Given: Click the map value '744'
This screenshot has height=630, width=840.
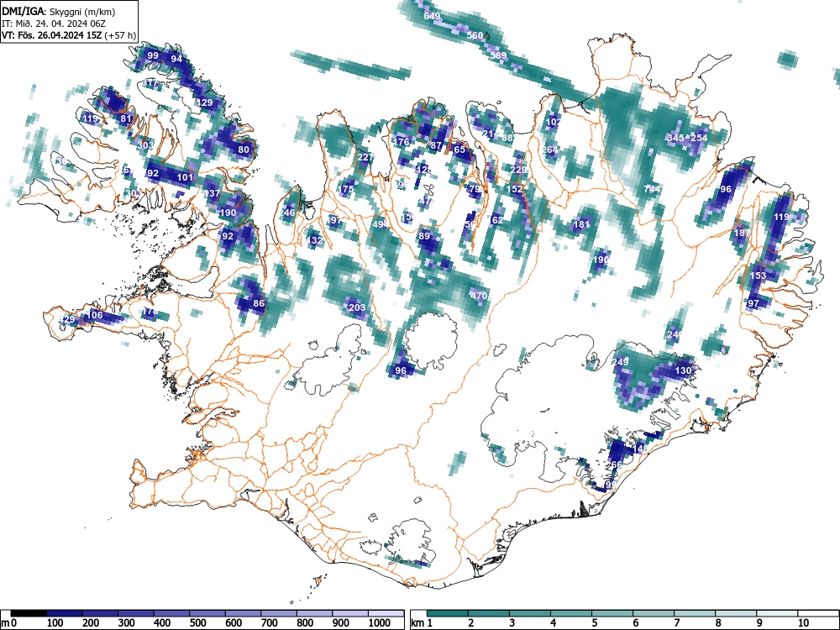Looking at the screenshot, I should pos(652,189).
